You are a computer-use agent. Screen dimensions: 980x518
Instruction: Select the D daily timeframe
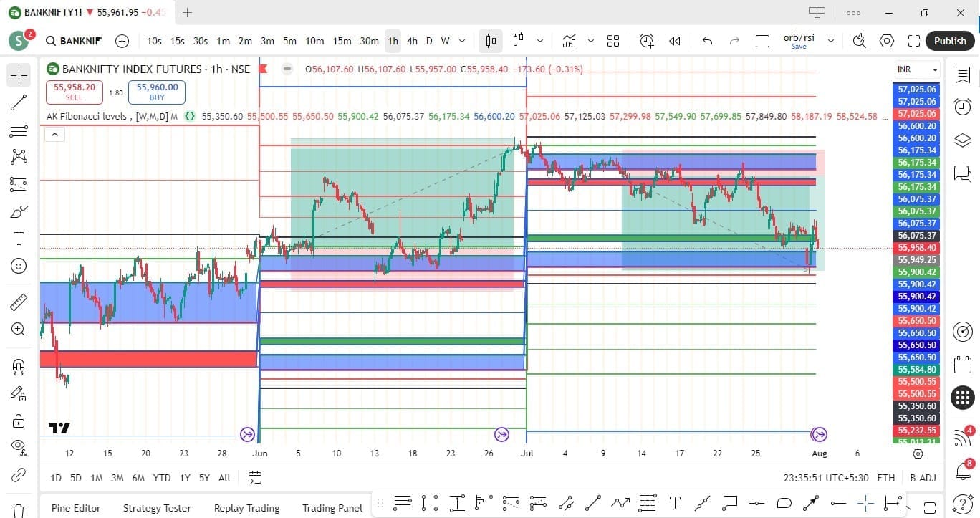pyautogui.click(x=429, y=41)
